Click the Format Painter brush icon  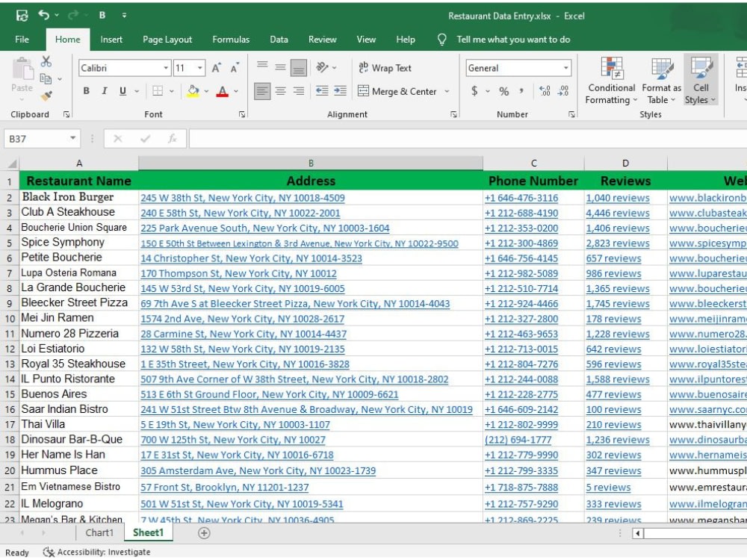point(46,96)
